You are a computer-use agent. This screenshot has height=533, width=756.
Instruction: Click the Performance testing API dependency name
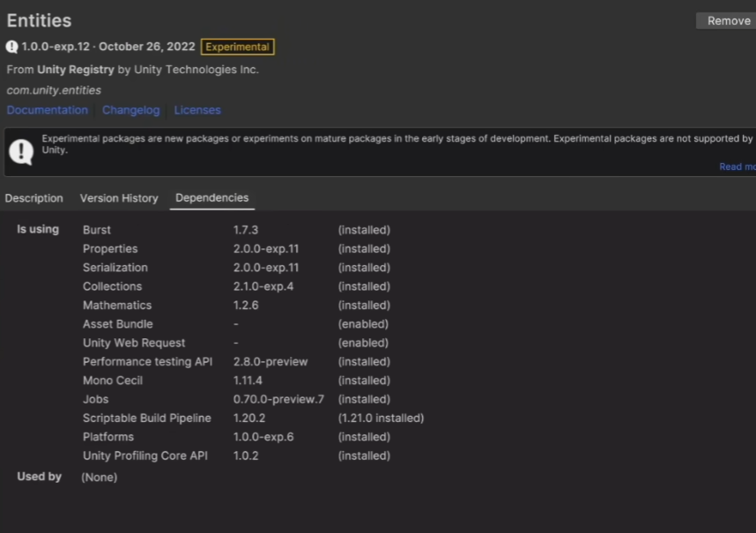(147, 361)
